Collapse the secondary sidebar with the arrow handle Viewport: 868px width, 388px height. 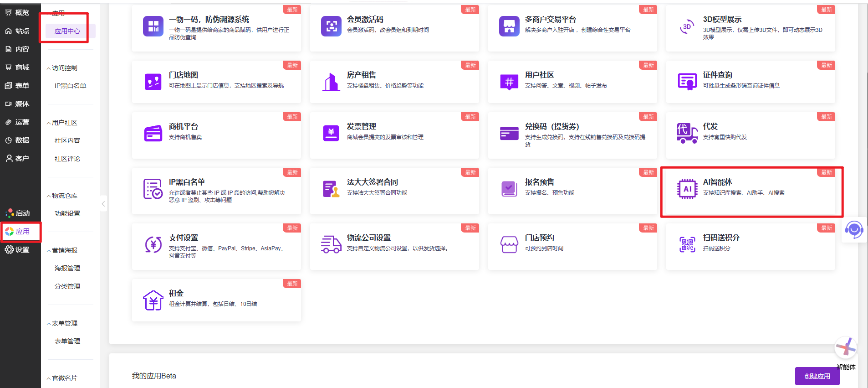tap(103, 204)
